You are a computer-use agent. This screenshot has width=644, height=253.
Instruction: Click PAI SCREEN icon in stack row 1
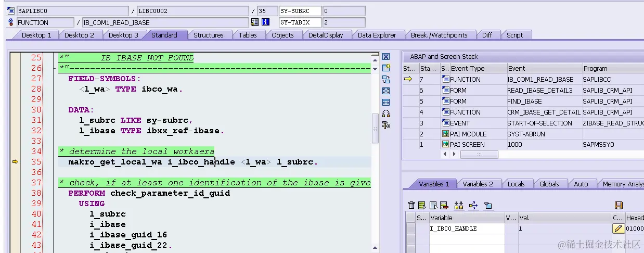coord(445,145)
